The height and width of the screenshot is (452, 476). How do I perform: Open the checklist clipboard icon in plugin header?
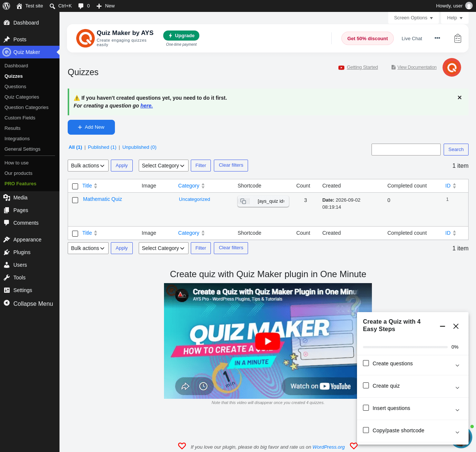pyautogui.click(x=458, y=38)
